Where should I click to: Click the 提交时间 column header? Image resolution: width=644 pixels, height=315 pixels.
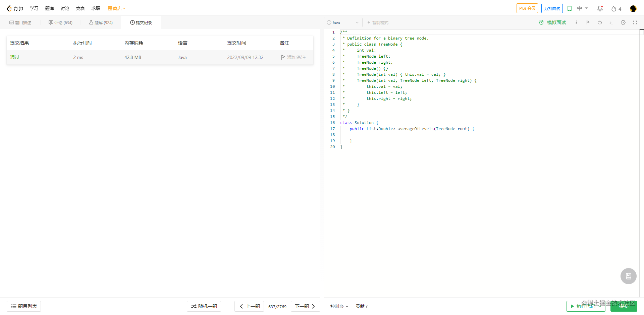coord(236,43)
